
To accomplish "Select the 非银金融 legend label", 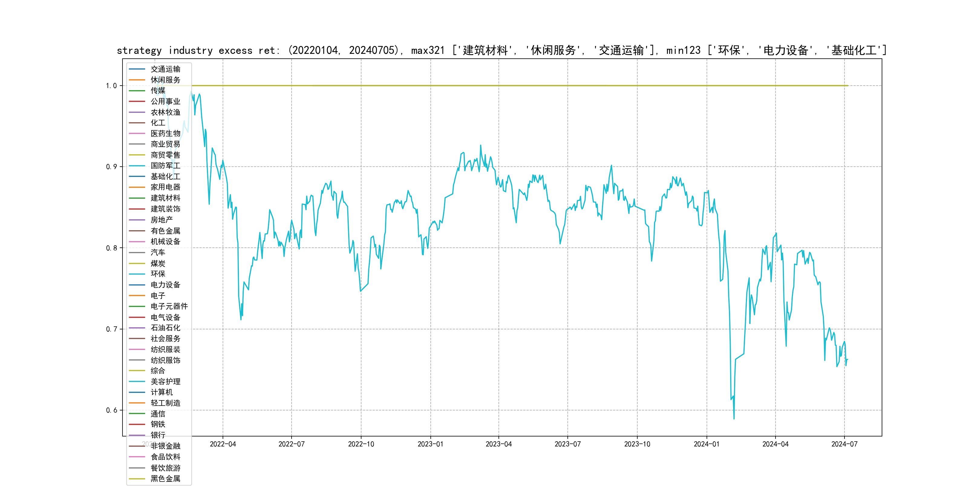I will [165, 446].
